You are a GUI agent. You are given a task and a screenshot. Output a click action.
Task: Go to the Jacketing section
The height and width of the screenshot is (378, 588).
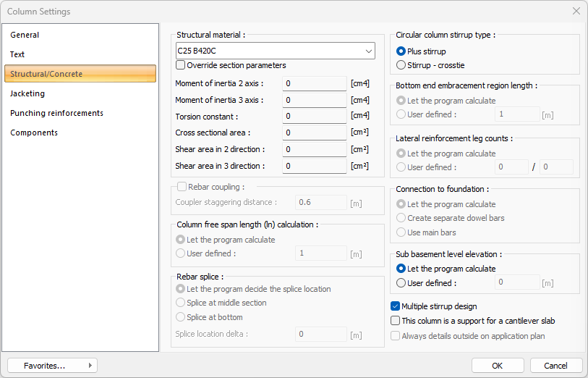(27, 93)
